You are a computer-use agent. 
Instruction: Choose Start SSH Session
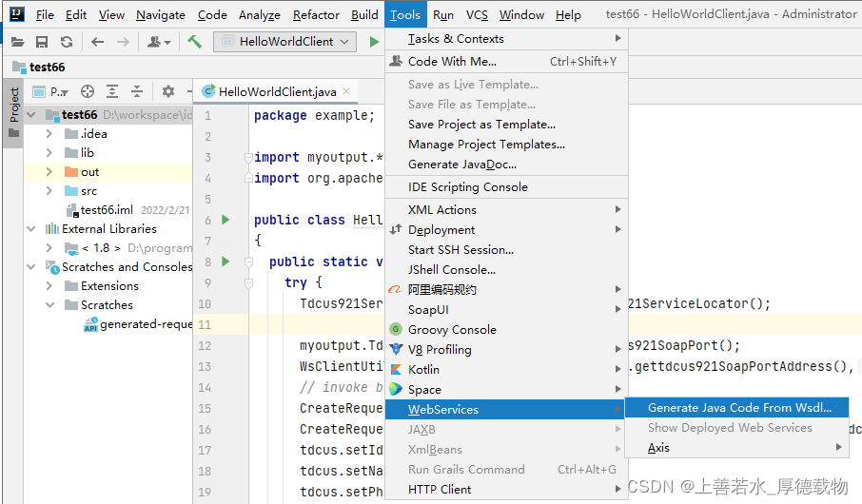(506, 249)
